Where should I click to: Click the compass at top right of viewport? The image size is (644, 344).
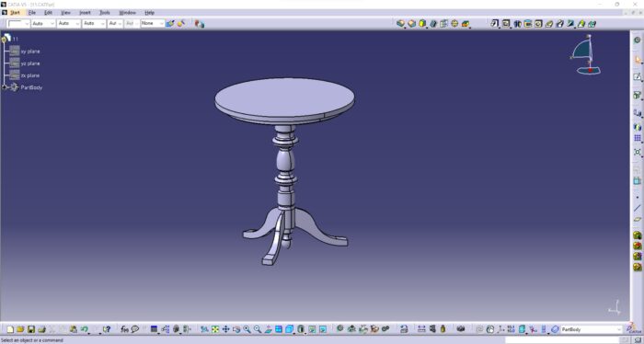point(586,54)
